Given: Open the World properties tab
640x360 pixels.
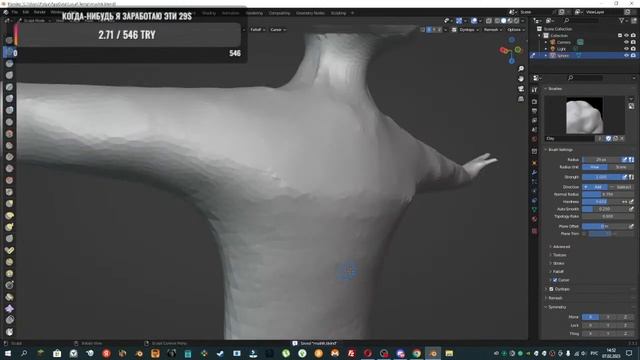Looking at the screenshot, I should pos(535,140).
